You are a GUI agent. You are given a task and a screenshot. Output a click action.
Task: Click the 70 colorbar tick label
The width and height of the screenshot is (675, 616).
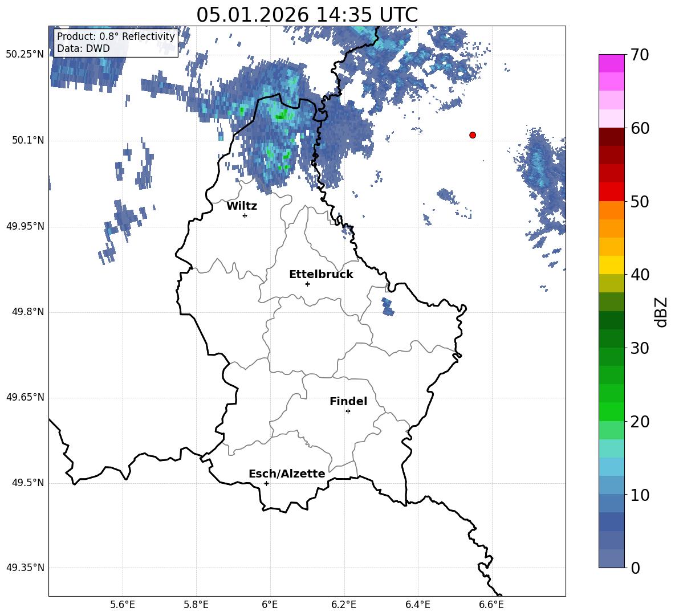[x=640, y=55]
